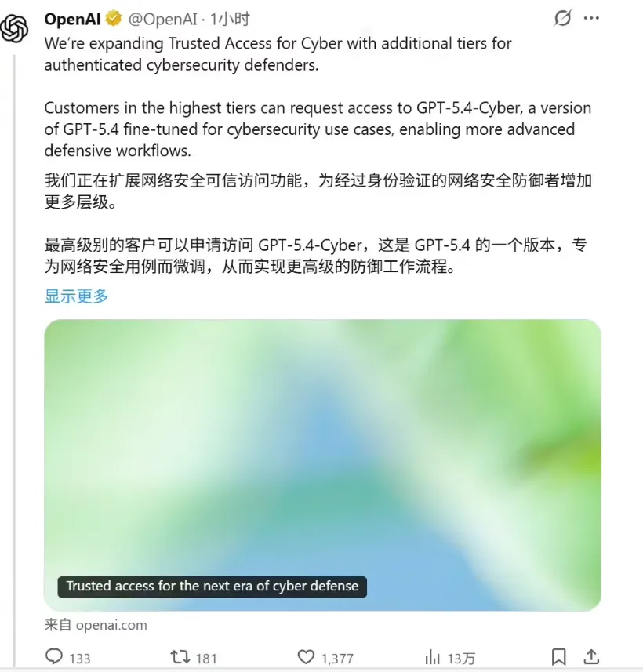Click the @OpenAI handle

(x=163, y=20)
